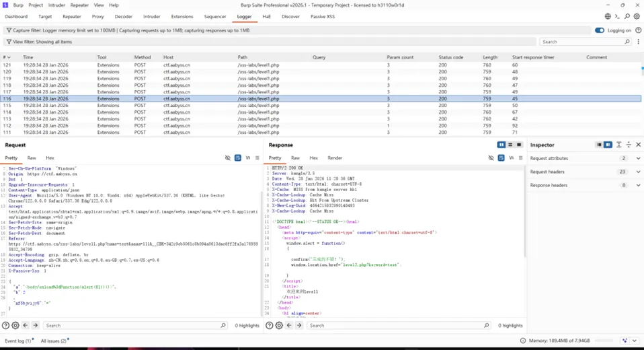This screenshot has width=644, height=350.
Task: Open Request editor help icon
Action: tap(5, 325)
